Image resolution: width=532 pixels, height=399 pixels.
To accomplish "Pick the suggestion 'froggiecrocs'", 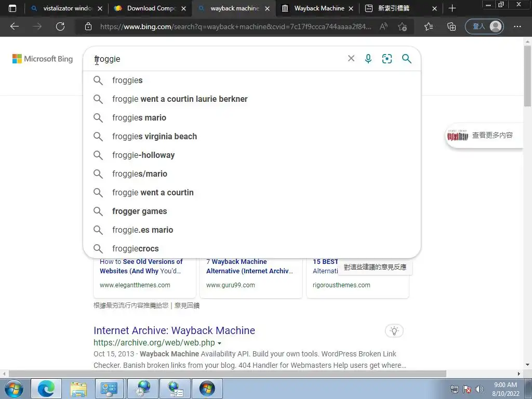I will 252,248.
